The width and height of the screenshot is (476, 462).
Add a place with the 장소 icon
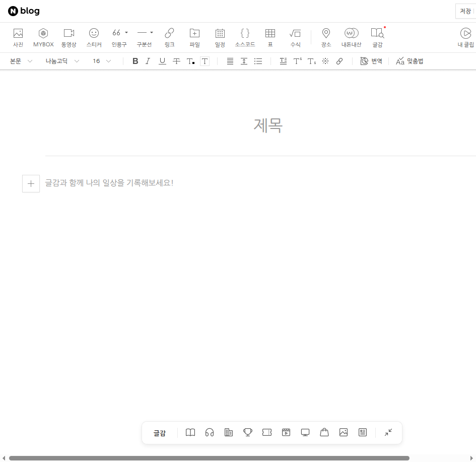pos(326,37)
